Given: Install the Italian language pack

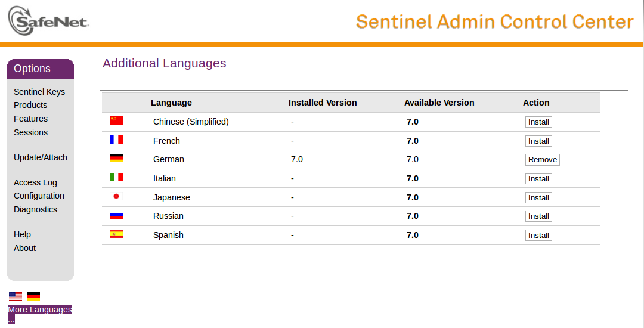Looking at the screenshot, I should (x=538, y=178).
